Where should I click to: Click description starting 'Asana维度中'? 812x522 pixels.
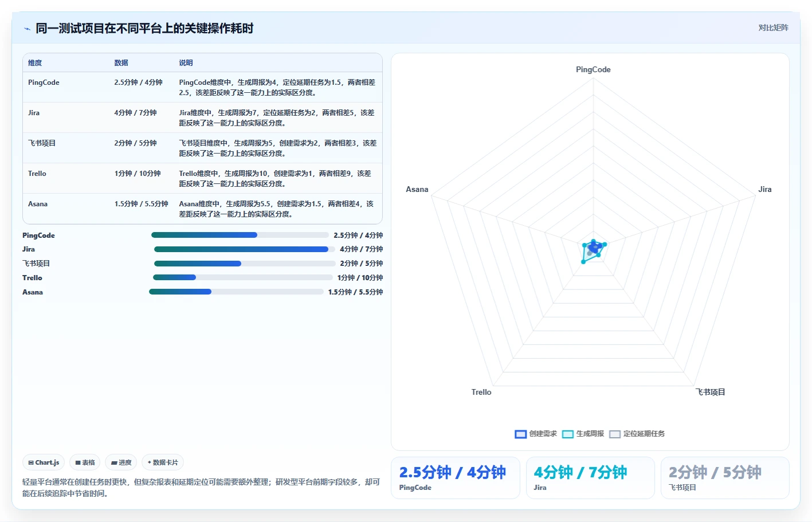tap(276, 209)
